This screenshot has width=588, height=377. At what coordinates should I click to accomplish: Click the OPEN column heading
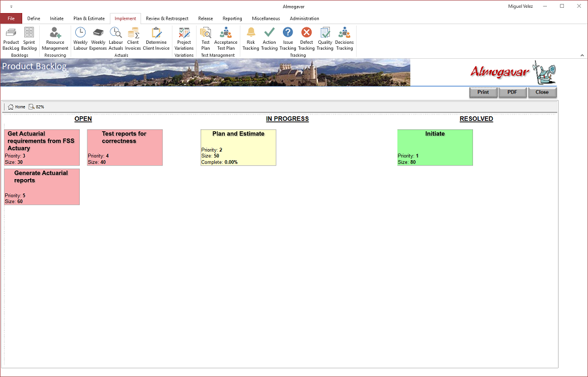(83, 119)
